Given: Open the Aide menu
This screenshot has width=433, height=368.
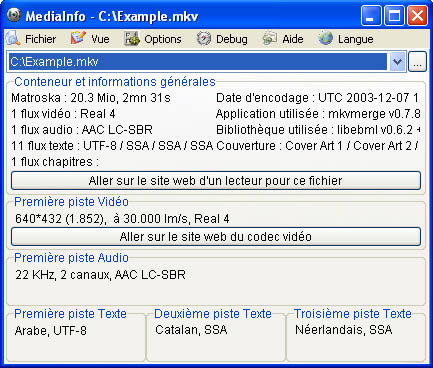Looking at the screenshot, I should click(x=293, y=39).
